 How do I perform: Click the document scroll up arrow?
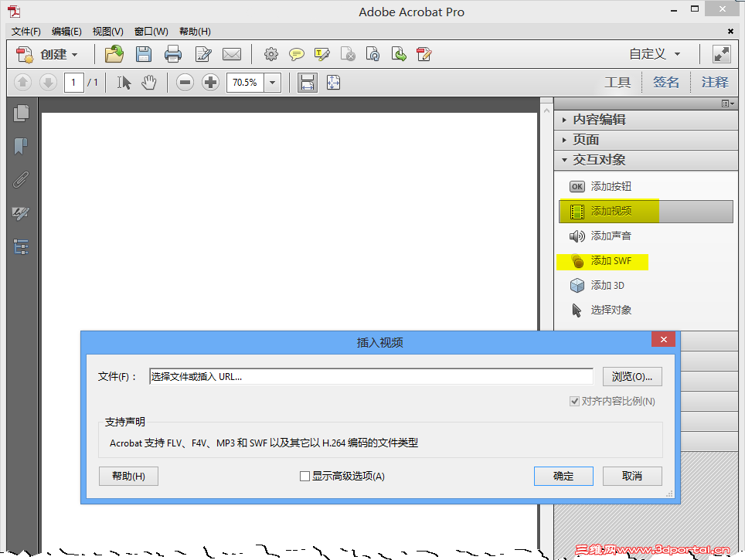pyautogui.click(x=546, y=110)
